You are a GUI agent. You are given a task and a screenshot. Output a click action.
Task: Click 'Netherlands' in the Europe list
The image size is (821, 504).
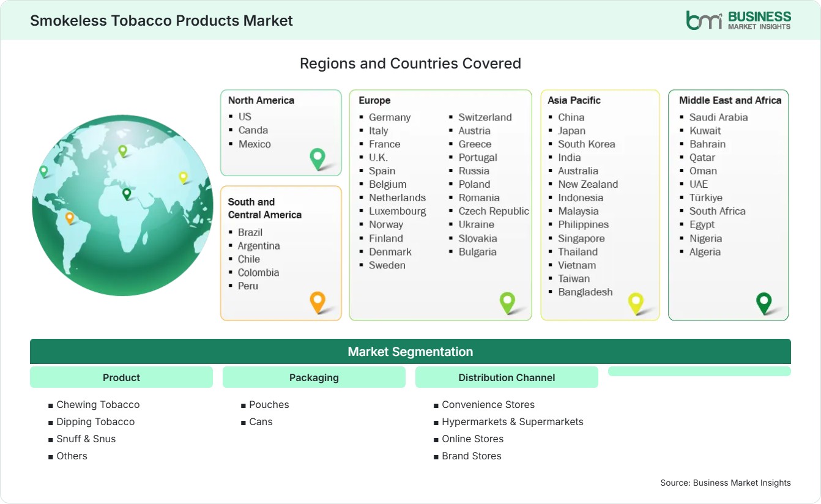pos(397,198)
